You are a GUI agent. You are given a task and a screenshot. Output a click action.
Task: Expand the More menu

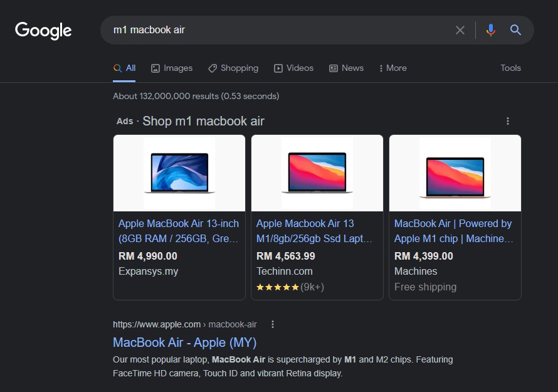(393, 68)
